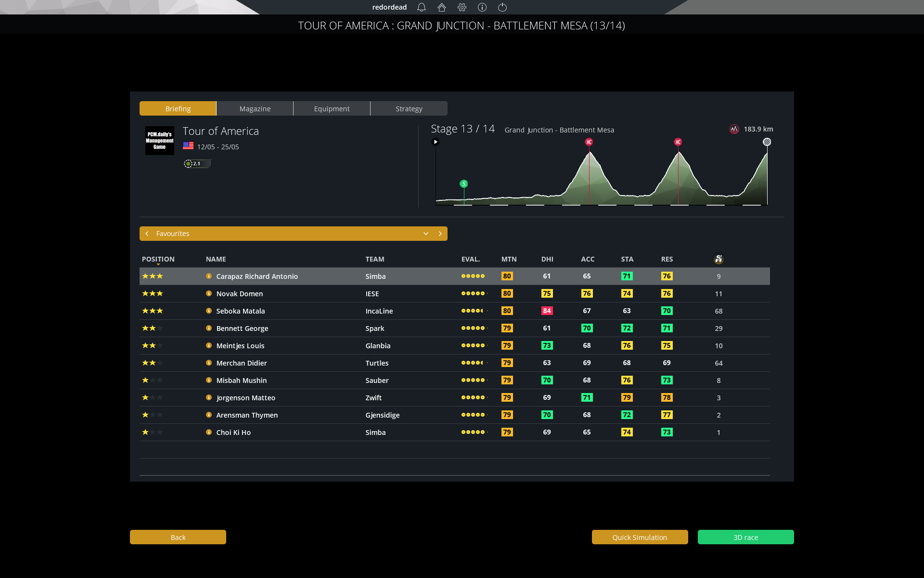Open the notifications bell icon
The width and height of the screenshot is (924, 578).
click(422, 7)
